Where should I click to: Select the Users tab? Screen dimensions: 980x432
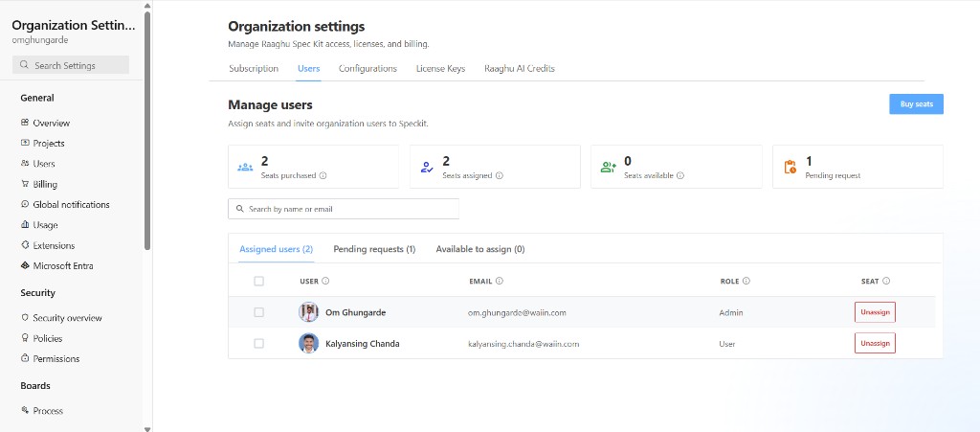pyautogui.click(x=309, y=69)
